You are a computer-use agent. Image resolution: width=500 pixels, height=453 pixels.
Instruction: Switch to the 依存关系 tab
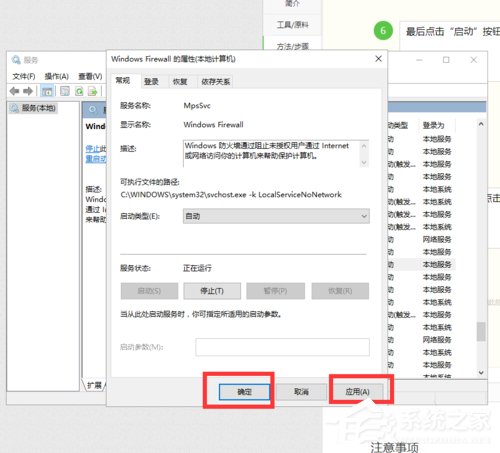pyautogui.click(x=216, y=82)
